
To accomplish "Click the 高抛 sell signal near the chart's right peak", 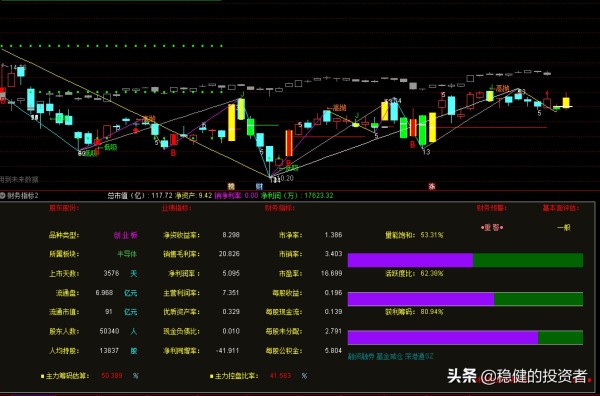I will pos(502,88).
